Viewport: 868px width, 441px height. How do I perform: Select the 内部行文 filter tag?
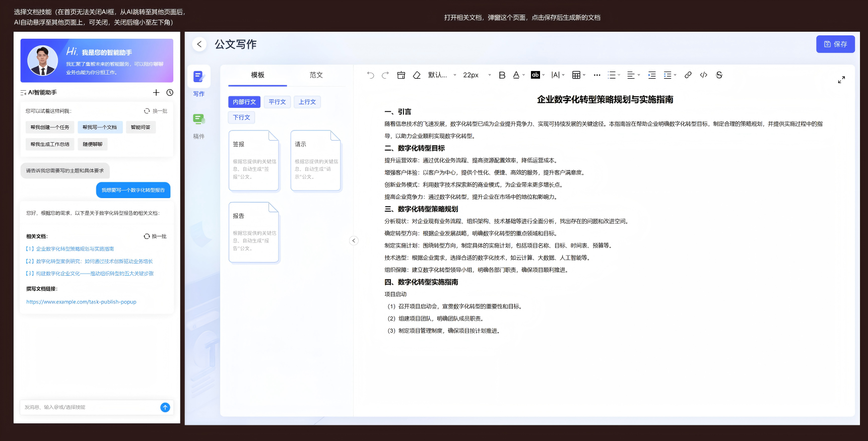(x=244, y=102)
